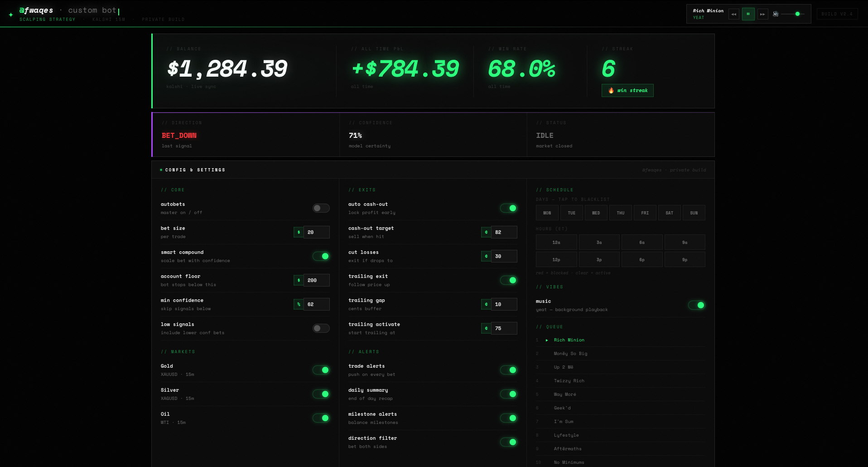868x467 pixels.
Task: Click the Rich Minion play icon in queue
Action: point(547,340)
